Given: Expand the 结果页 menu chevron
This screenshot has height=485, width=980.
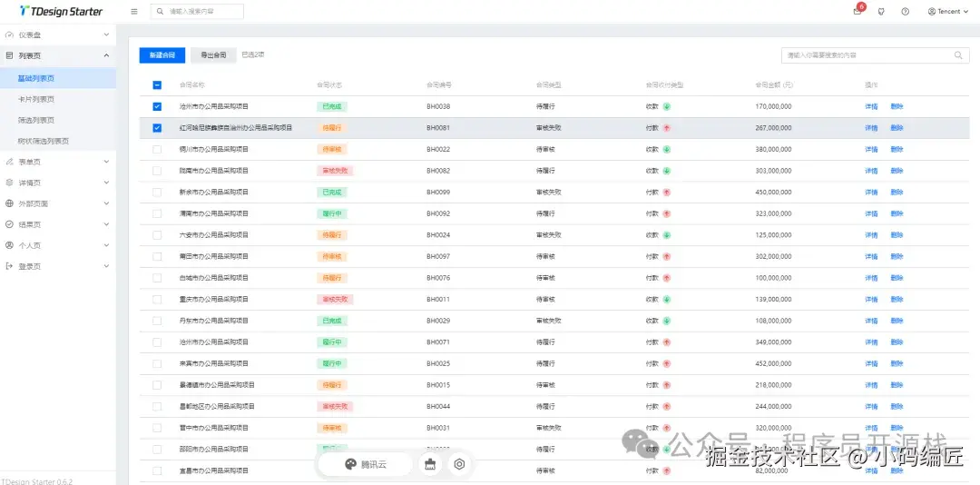Looking at the screenshot, I should (x=106, y=224).
